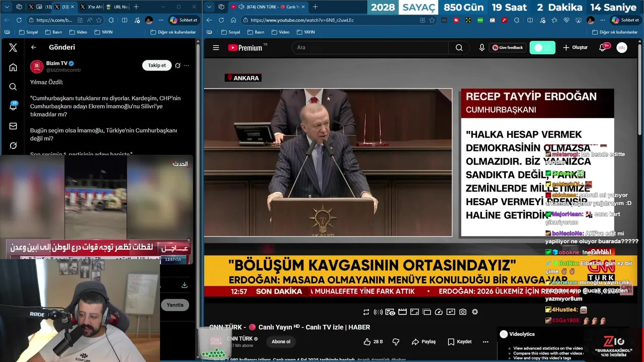
Task: Expand tab list in YouTube window
Action: coord(209,7)
